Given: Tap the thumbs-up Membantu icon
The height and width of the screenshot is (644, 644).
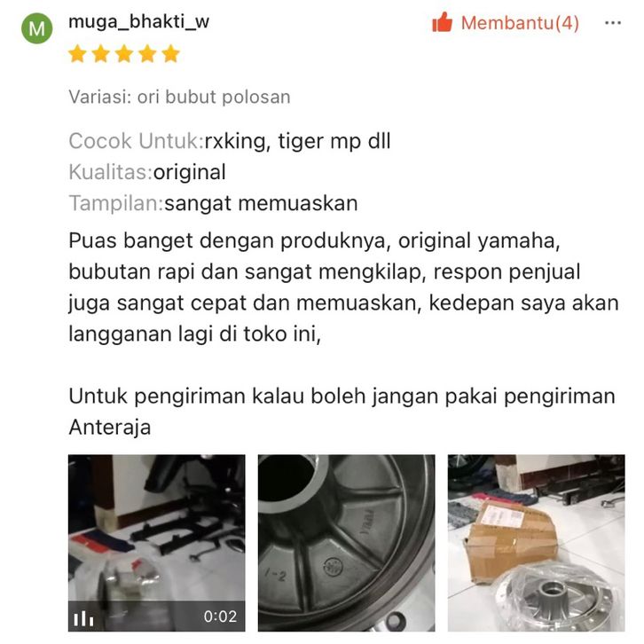Looking at the screenshot, I should (x=442, y=22).
